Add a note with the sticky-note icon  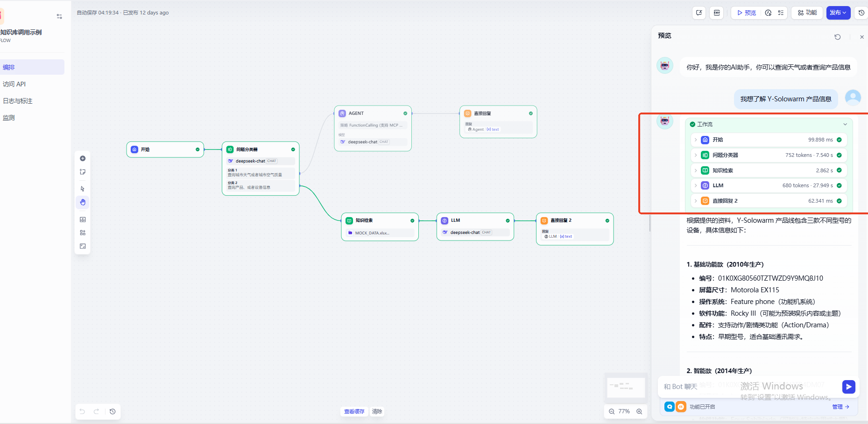(83, 172)
